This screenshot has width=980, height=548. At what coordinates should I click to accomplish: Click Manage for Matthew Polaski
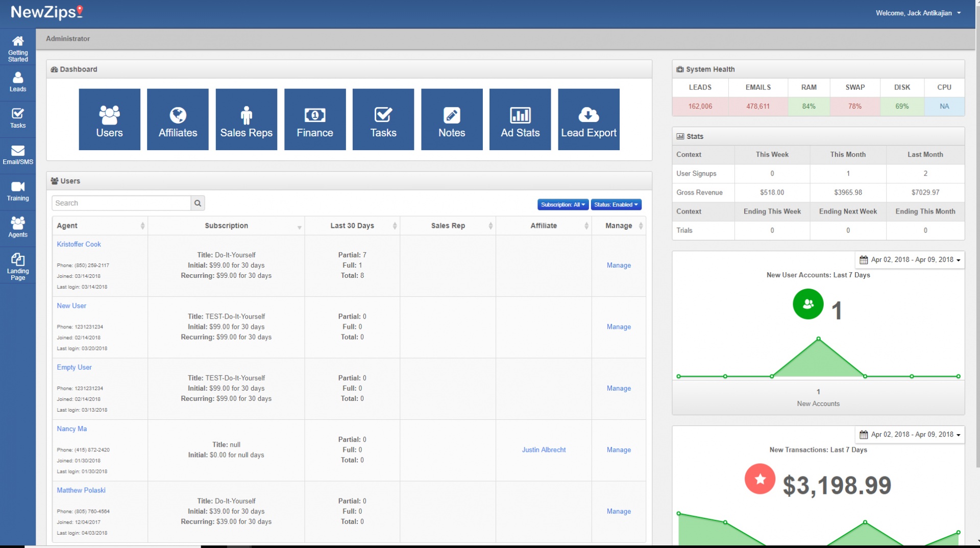coord(619,511)
